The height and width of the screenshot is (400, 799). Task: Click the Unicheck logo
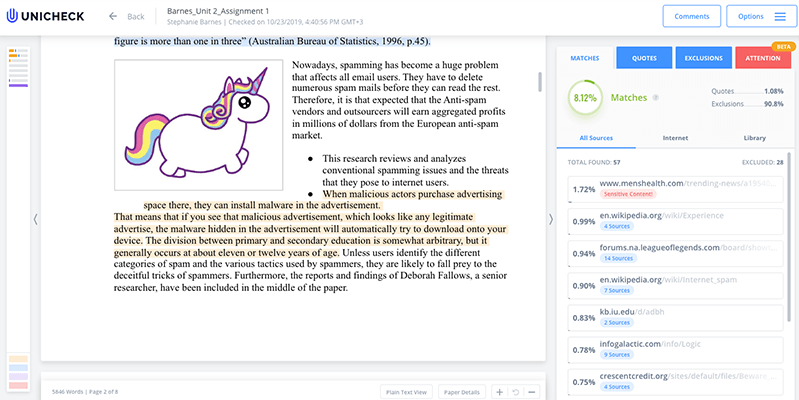tap(45, 16)
